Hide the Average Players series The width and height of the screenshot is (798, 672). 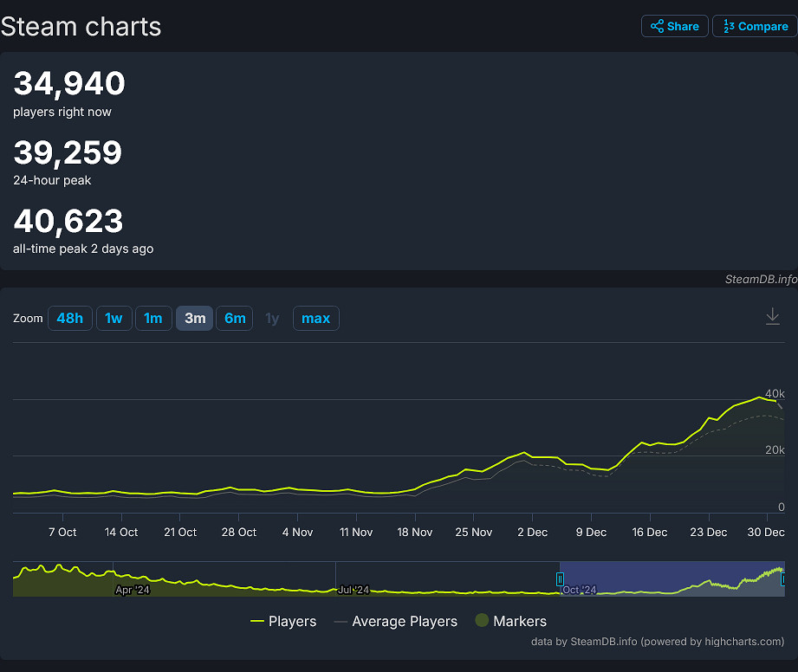pos(395,621)
